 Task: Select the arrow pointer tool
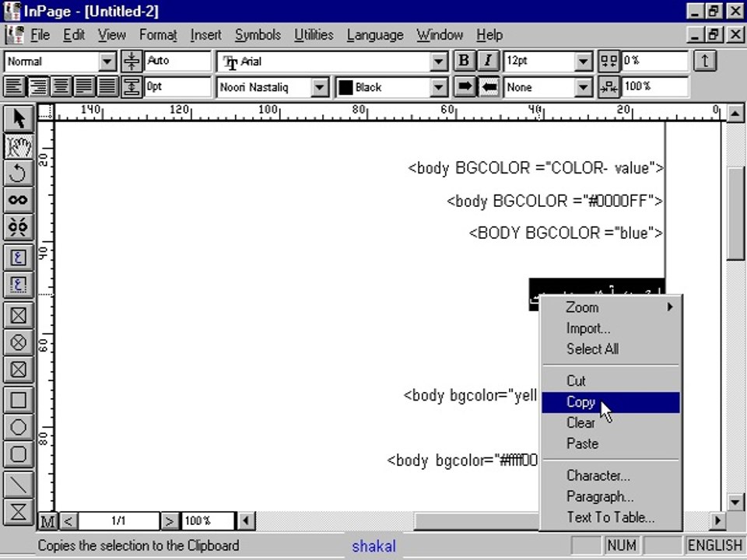[18, 118]
